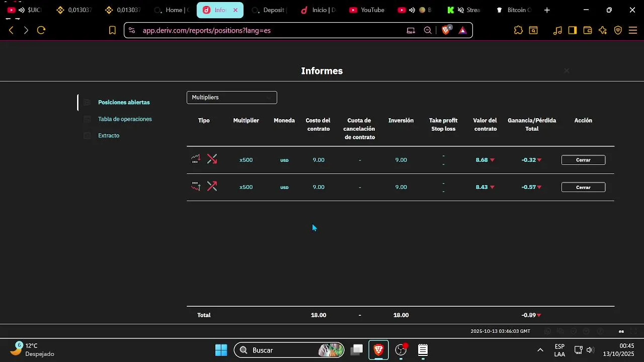Click the Valor del contrato column header
Viewport: 644px width, 362px height.
[x=485, y=125]
